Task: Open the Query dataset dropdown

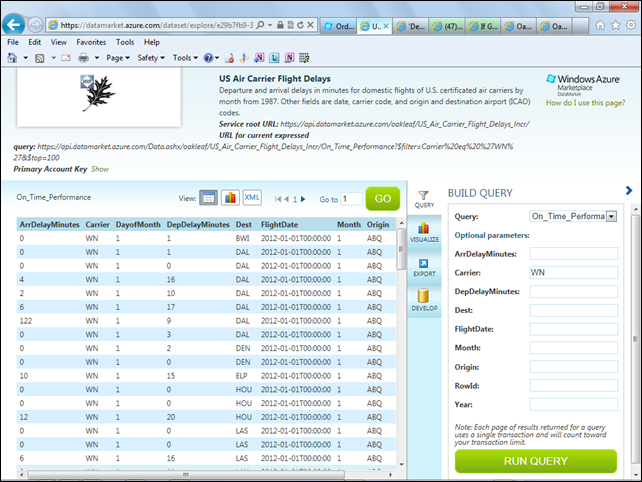Action: point(611,216)
